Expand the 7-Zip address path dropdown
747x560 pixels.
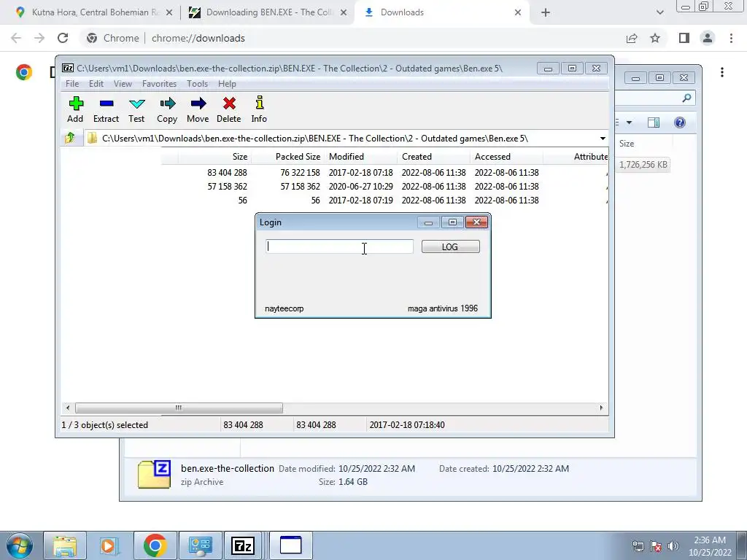coord(602,139)
